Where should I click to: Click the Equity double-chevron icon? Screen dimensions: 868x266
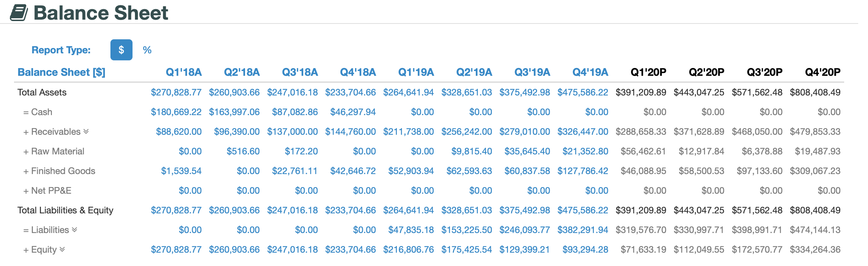point(63,250)
